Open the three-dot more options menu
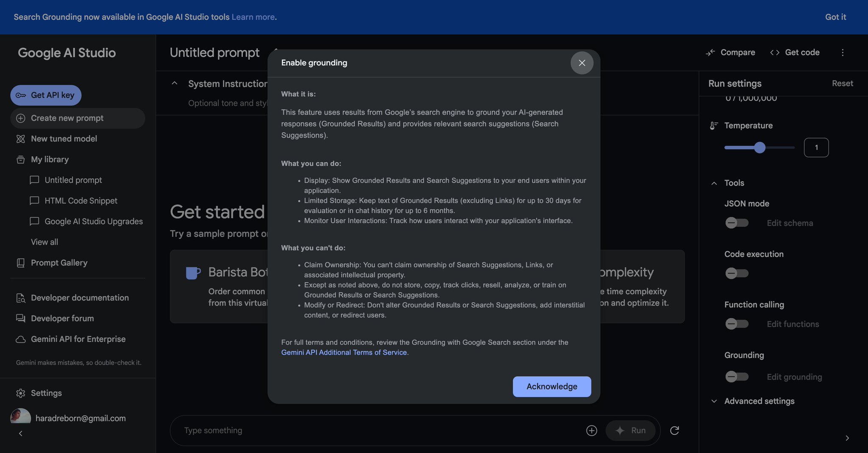The image size is (868, 453). coord(843,53)
